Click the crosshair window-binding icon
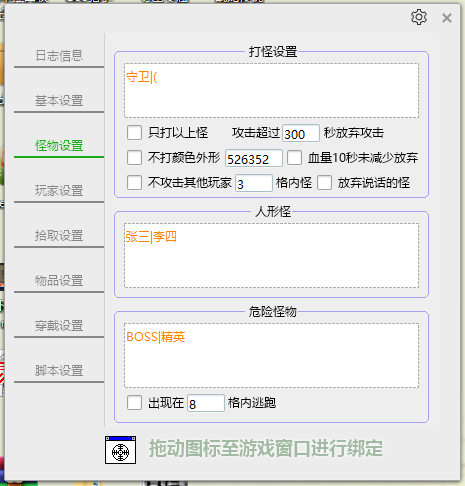Viewport: 465px width, 486px height. pyautogui.click(x=120, y=450)
